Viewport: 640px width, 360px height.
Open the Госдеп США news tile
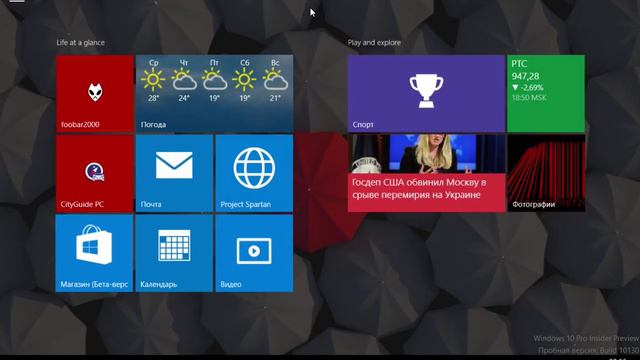426,173
